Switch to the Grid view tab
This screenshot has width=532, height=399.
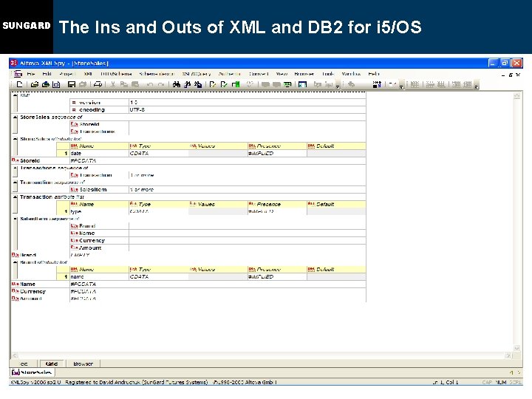click(x=51, y=364)
